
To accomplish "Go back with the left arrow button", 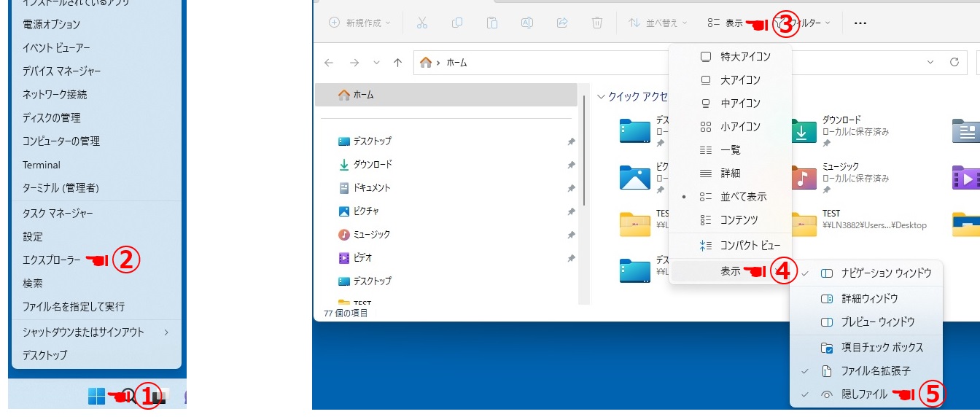I will coord(329,63).
